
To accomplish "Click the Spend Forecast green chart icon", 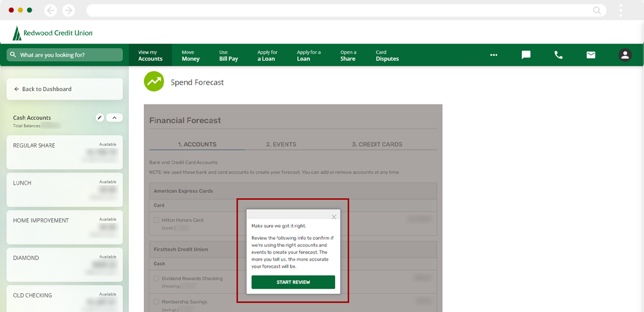I will click(x=154, y=82).
